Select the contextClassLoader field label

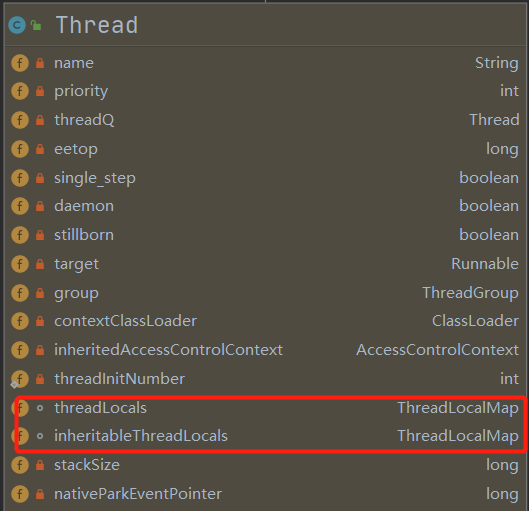126,321
